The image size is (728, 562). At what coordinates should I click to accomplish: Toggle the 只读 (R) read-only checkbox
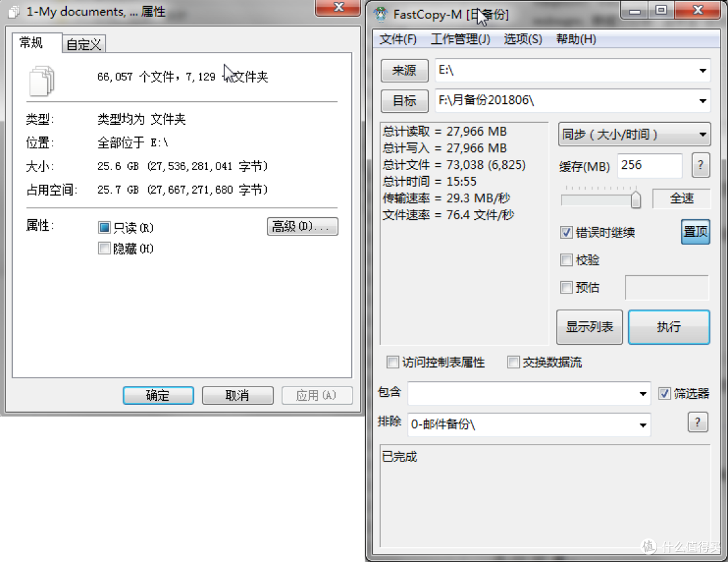pyautogui.click(x=104, y=227)
